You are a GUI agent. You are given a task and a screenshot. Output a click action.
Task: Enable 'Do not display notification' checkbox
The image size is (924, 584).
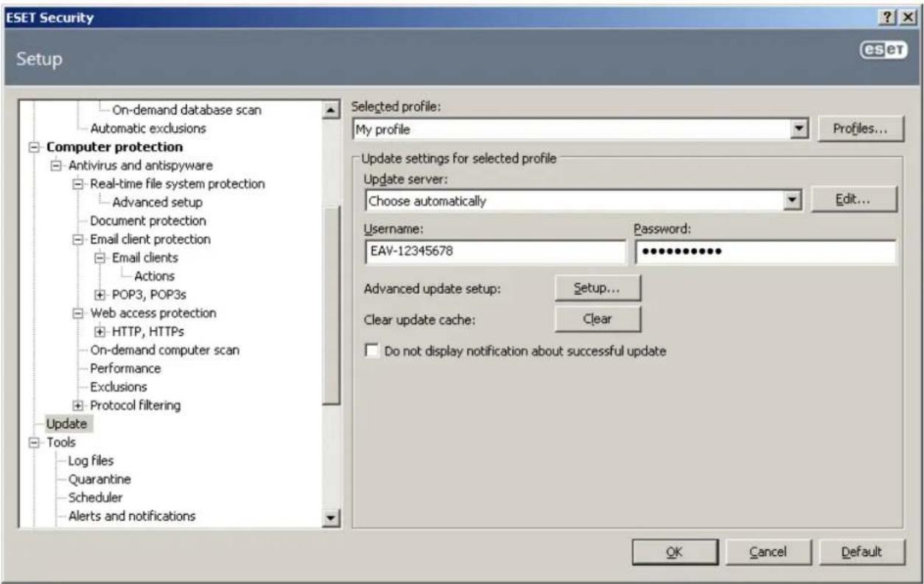[x=371, y=351]
